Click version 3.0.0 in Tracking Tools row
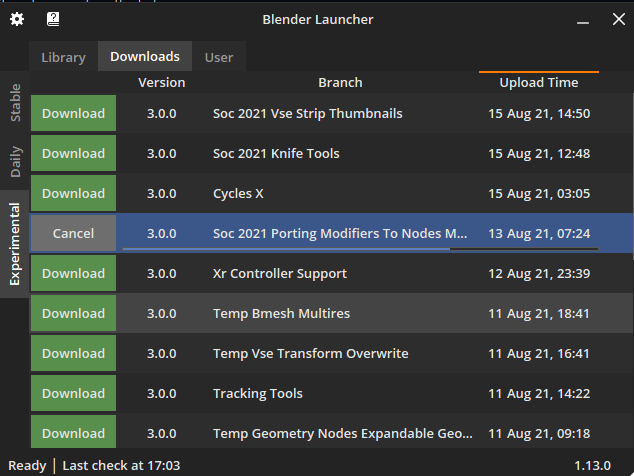This screenshot has height=476, width=634. point(161,394)
